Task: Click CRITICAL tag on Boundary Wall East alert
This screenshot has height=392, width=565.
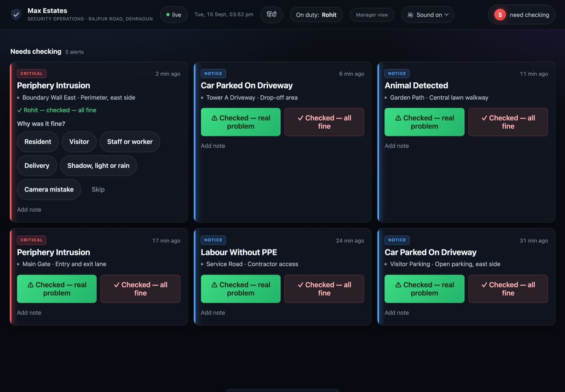Action: click(31, 73)
